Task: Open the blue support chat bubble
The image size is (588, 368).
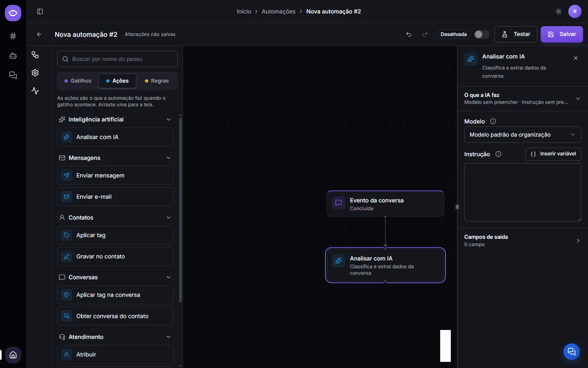Action: pyautogui.click(x=572, y=352)
